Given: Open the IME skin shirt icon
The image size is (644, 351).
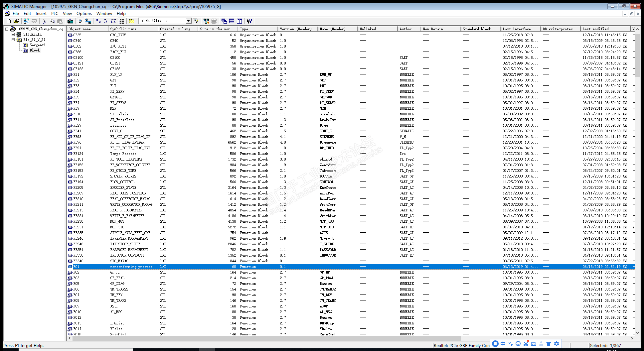Looking at the screenshot, I should tap(549, 344).
